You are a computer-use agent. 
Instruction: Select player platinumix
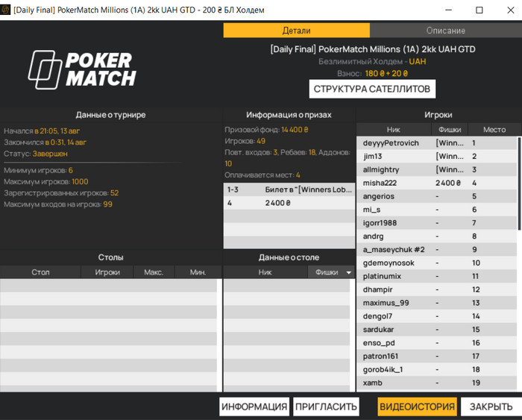436,277
